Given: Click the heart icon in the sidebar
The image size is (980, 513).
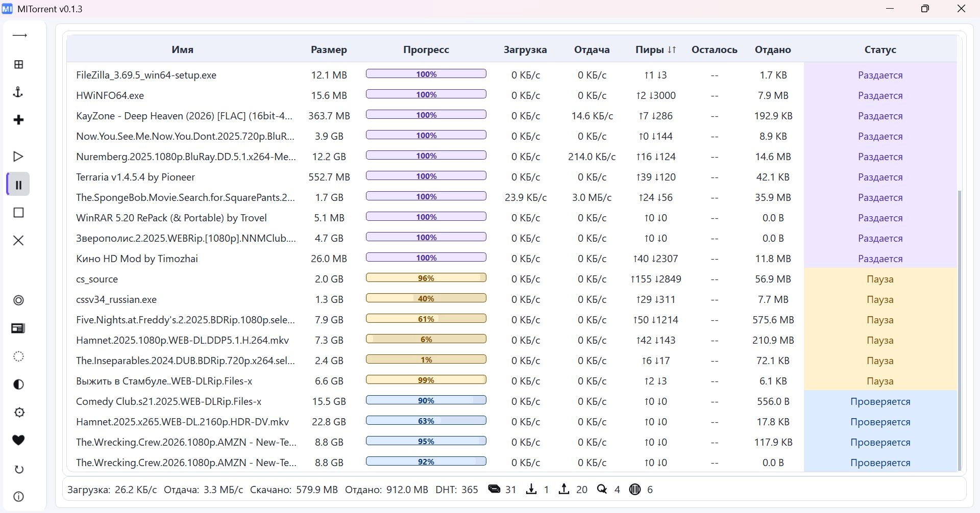Looking at the screenshot, I should (18, 440).
